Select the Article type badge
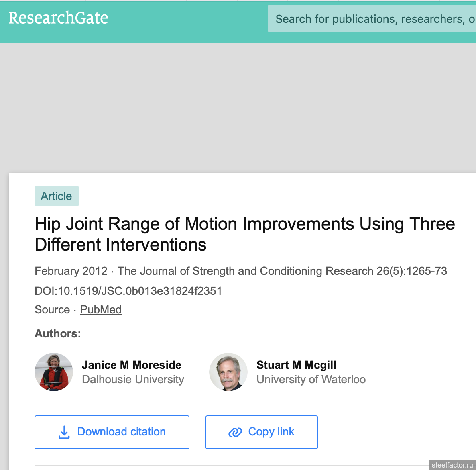The height and width of the screenshot is (470, 476). 57,196
